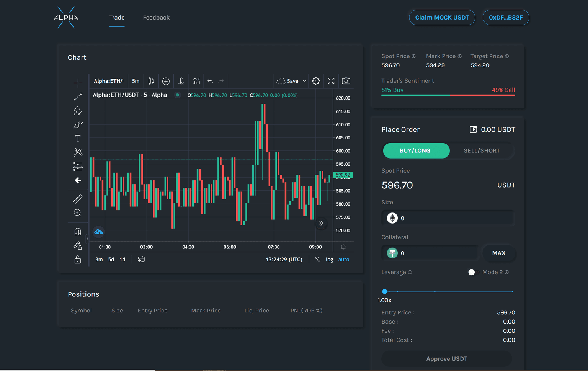Viewport: 588px width, 371px height.
Task: Click the ruler measure tool
Action: [78, 199]
